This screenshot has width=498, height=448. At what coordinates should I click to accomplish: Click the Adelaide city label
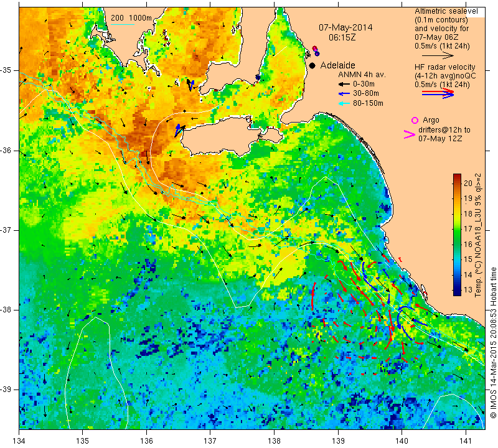point(337,65)
